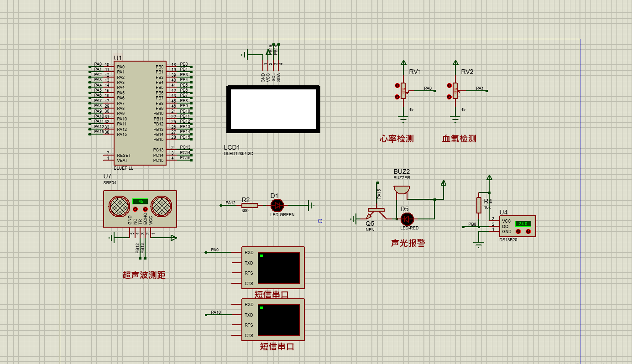Click the SRF04 green distance readout 45
632x364 pixels.
(140, 201)
